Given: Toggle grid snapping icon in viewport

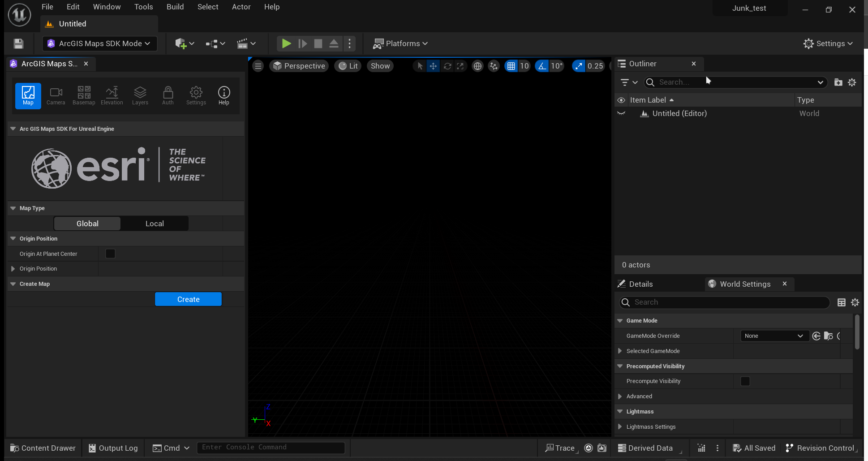Looking at the screenshot, I should tap(511, 66).
